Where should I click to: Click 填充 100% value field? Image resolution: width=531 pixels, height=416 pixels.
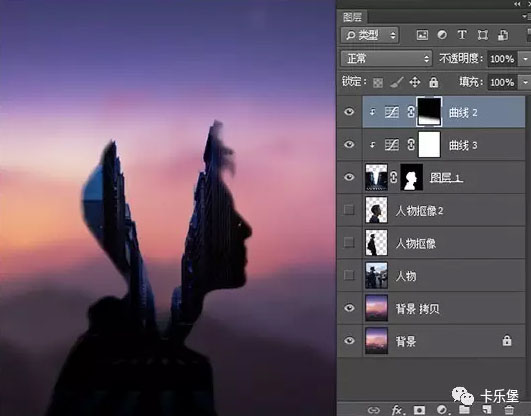[503, 82]
